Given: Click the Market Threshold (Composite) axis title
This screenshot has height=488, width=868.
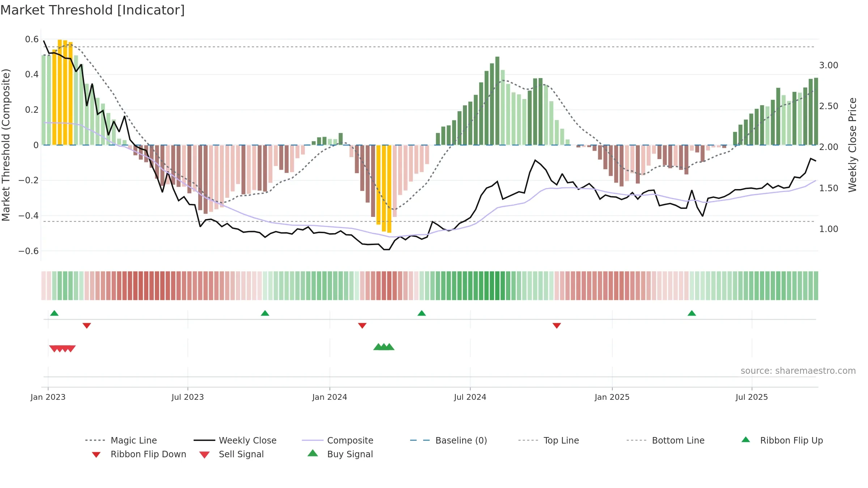Looking at the screenshot, I should point(6,145).
